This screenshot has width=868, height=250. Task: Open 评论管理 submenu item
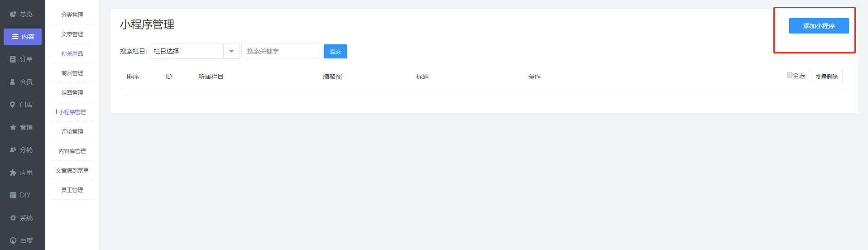point(72,131)
